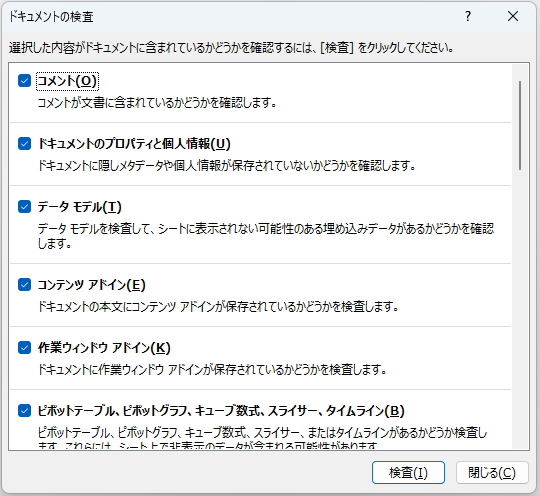Click the データ モデル(T) label
540x496 pixels.
click(x=80, y=207)
